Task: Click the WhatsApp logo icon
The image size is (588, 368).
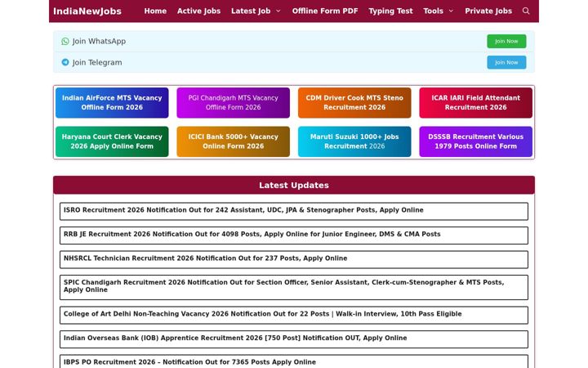Action: (65, 42)
